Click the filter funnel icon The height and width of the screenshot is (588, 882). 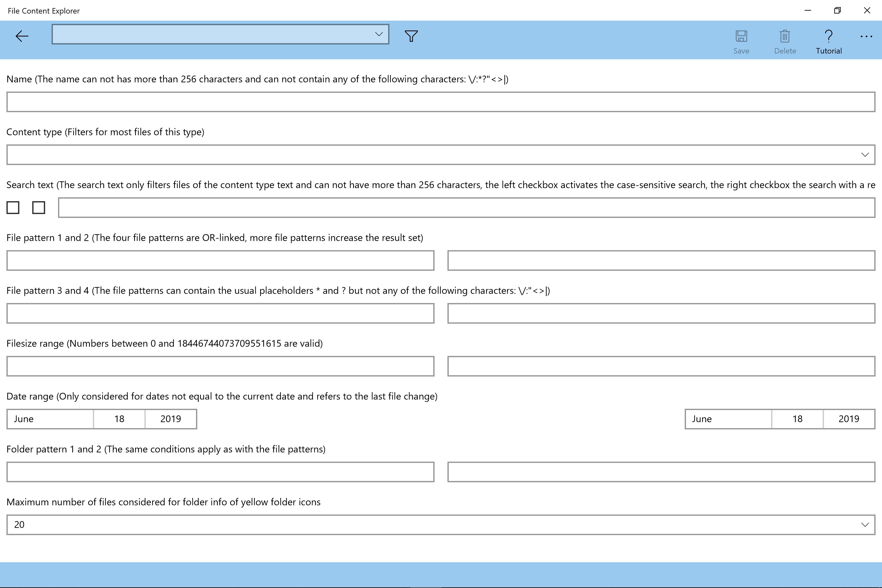[411, 36]
